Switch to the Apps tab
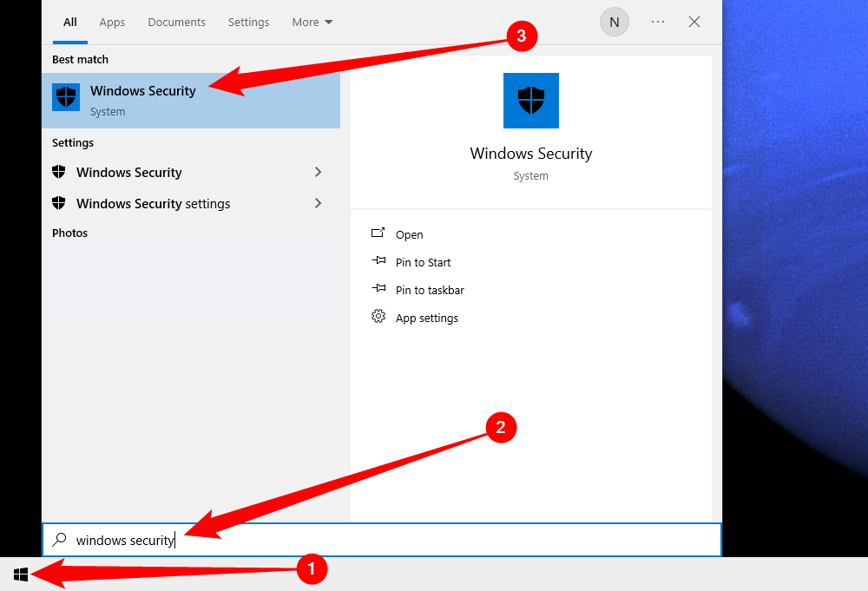The image size is (868, 591). (x=112, y=22)
